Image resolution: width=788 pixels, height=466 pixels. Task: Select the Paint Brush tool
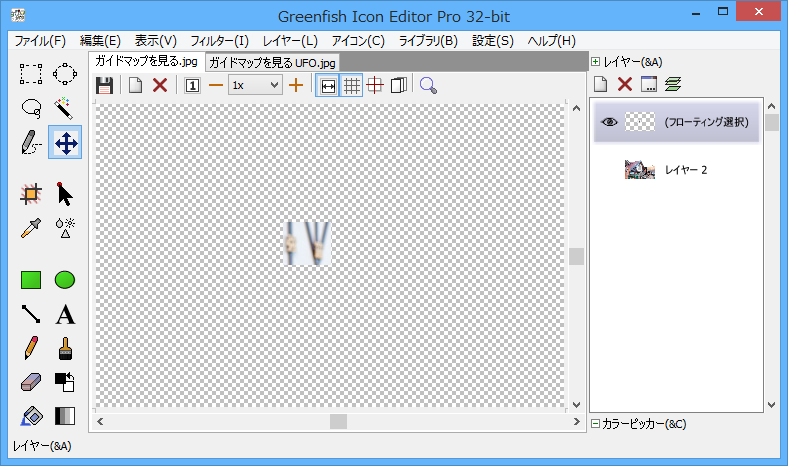[65, 348]
